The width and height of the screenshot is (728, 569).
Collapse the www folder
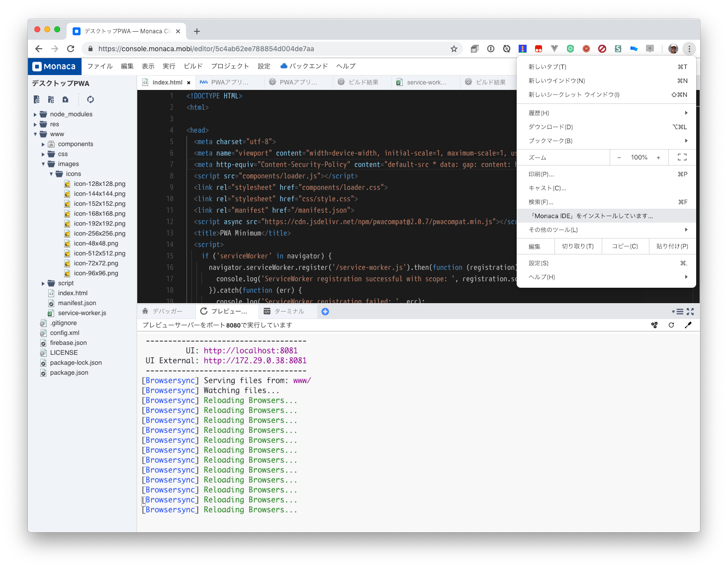coord(35,134)
